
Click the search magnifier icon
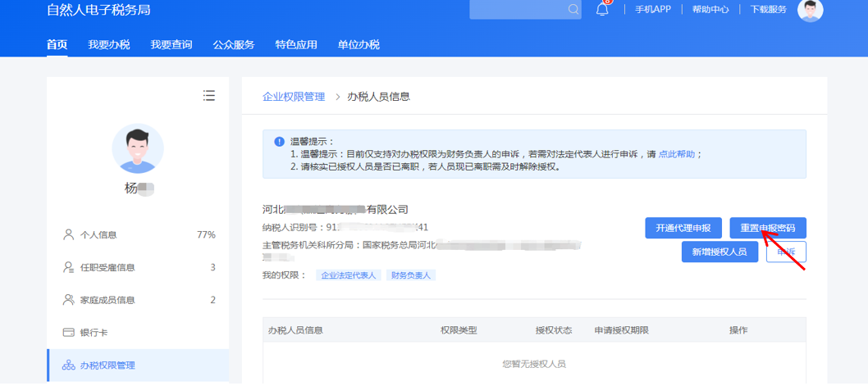[x=573, y=9]
